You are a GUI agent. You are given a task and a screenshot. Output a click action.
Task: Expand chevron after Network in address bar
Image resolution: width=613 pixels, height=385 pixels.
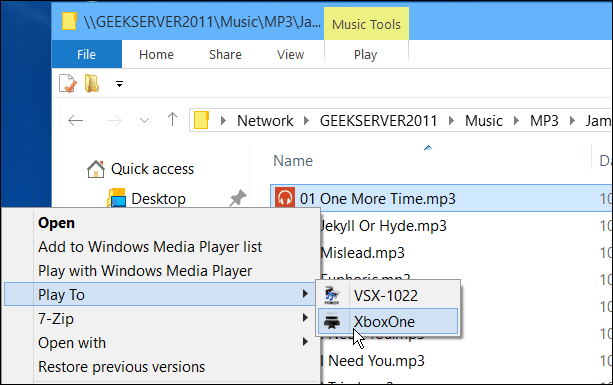pos(306,121)
